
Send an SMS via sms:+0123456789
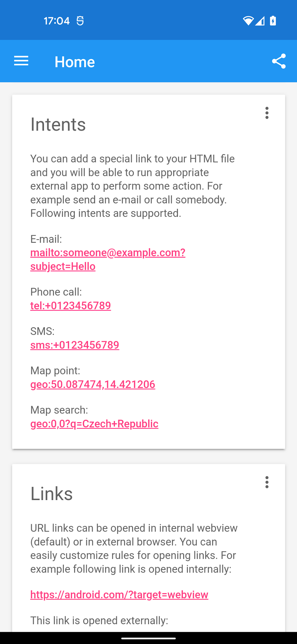coord(75,345)
